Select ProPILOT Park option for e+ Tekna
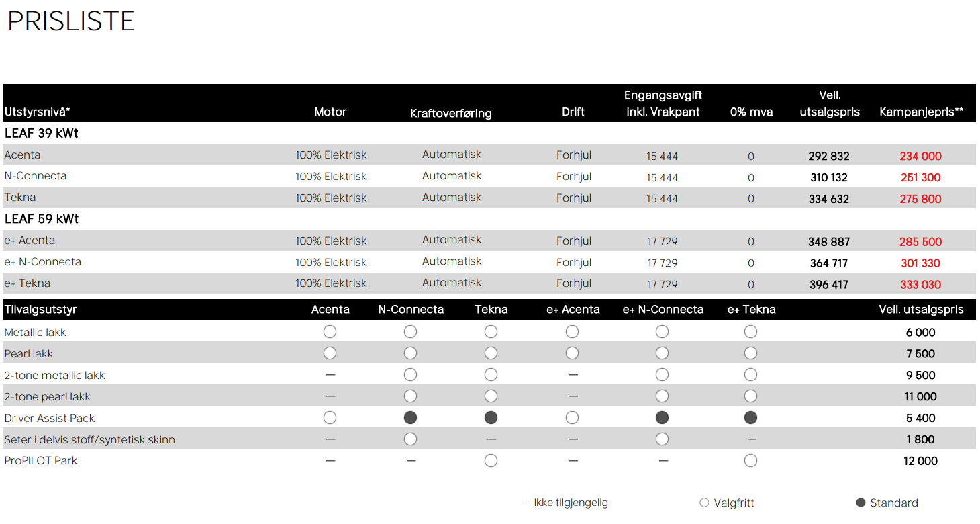Viewport: 980px width, 524px height. 751,461
